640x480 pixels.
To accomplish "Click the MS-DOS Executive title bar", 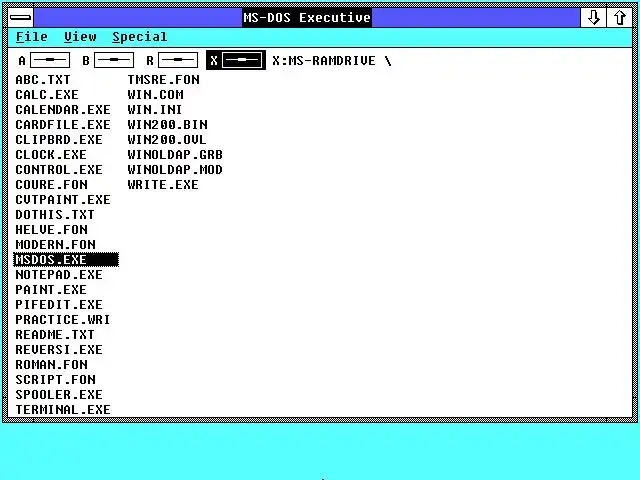I will (x=307, y=18).
